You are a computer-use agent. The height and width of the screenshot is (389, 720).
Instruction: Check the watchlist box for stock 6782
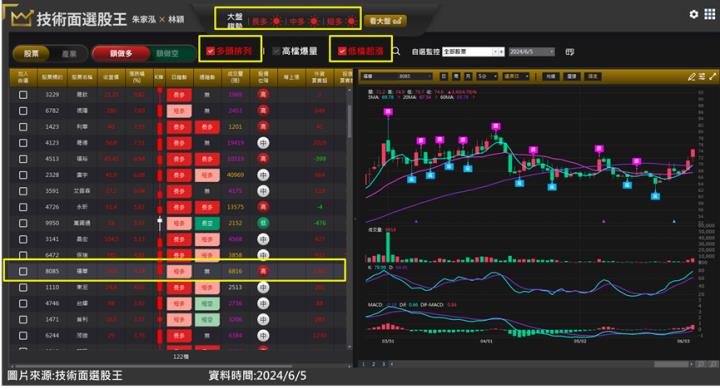[23, 111]
